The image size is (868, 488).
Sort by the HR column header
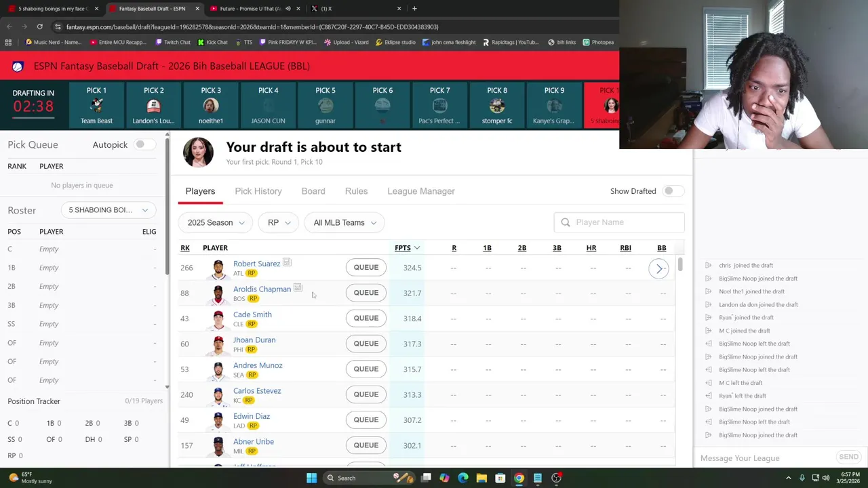(591, 248)
